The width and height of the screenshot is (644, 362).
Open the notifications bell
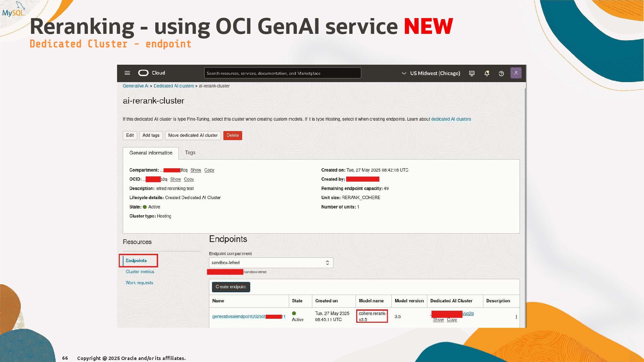click(487, 73)
